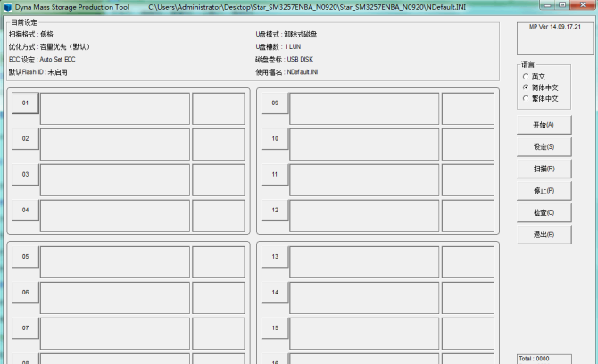Viewport: 598px width, 364px height.
Task: Click the Dyna Mass Storage app icon
Action: tap(6, 6)
